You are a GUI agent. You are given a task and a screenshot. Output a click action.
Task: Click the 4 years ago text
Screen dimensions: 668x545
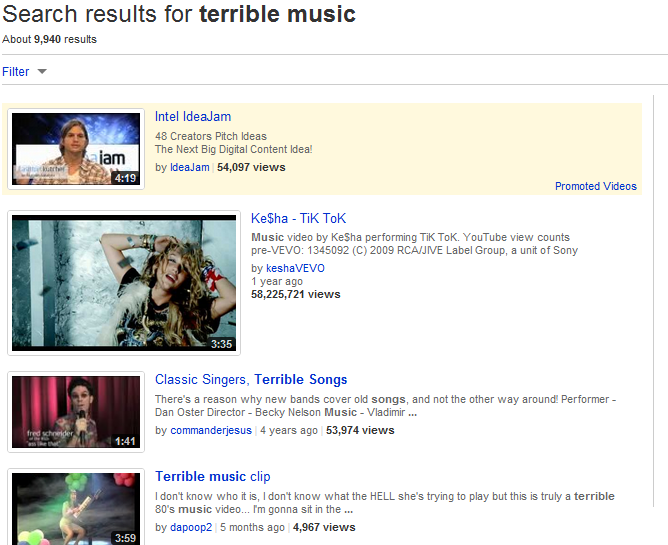pyautogui.click(x=289, y=430)
